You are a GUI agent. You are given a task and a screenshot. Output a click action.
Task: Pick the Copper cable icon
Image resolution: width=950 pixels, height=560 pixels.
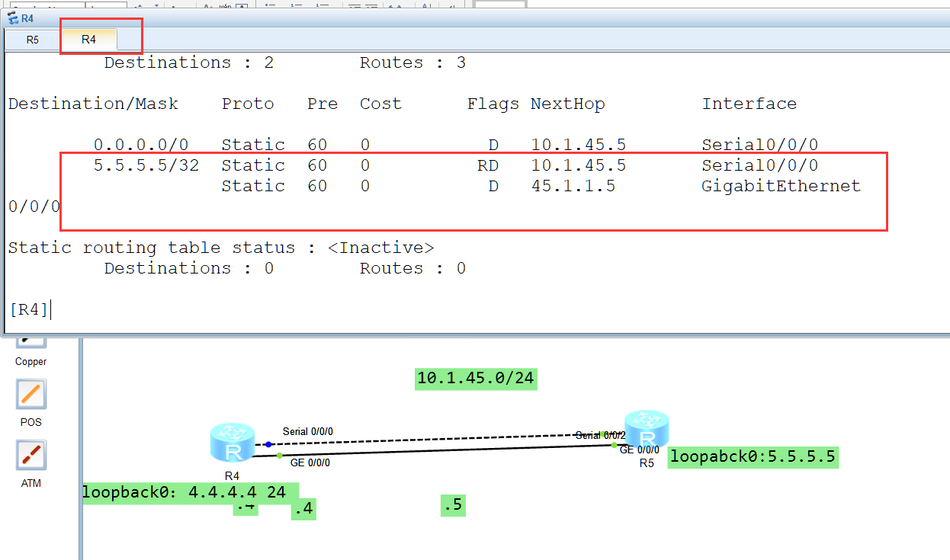[31, 340]
